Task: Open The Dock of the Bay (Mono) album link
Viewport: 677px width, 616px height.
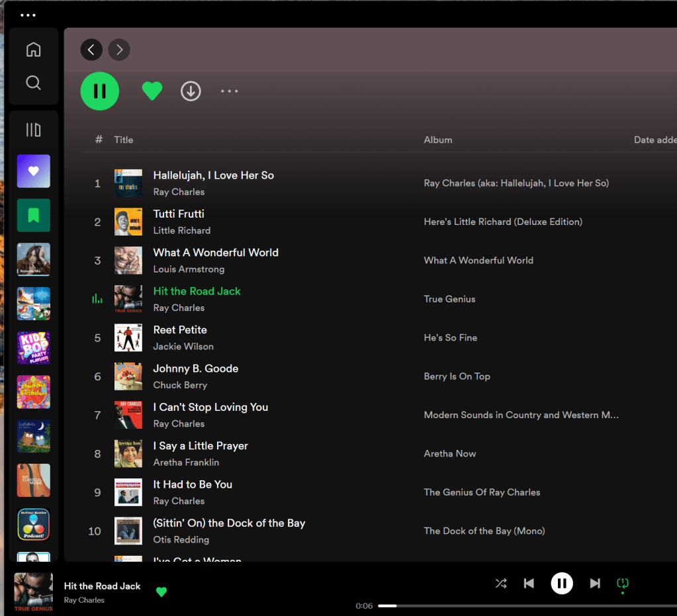Action: click(484, 531)
